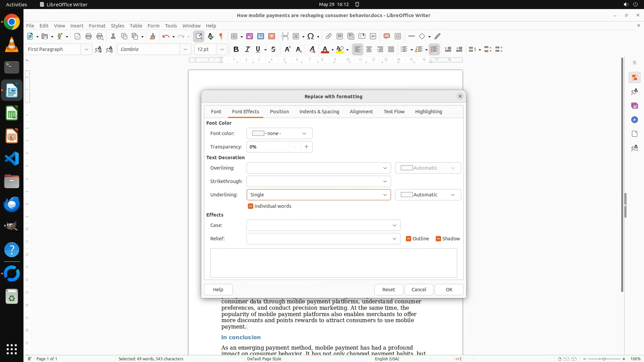
Task: Click the Insert Special Character omega icon
Action: click(311, 36)
